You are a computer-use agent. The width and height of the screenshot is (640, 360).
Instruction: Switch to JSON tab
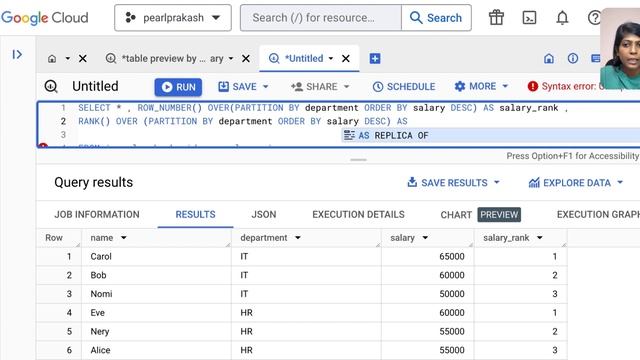[264, 214]
